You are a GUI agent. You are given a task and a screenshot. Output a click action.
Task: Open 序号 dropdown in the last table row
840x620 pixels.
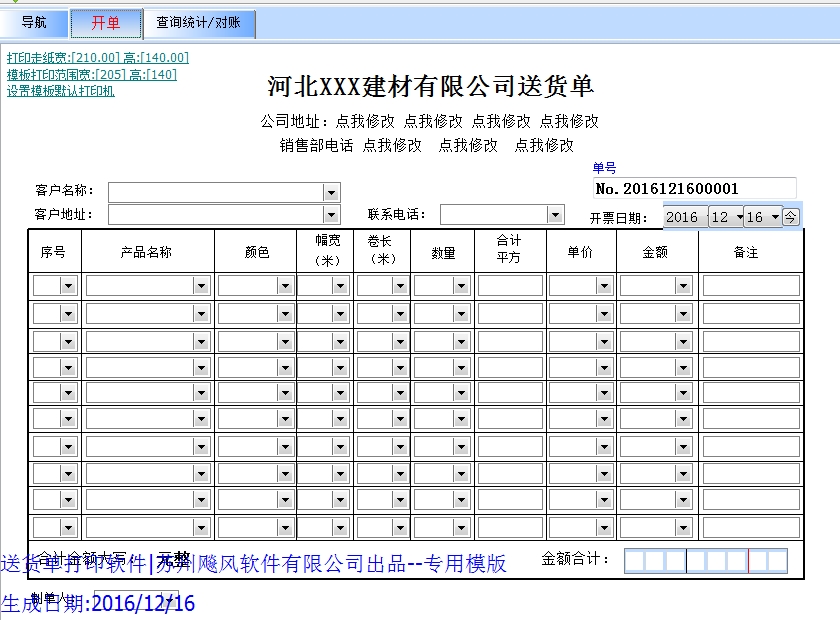tap(68, 528)
